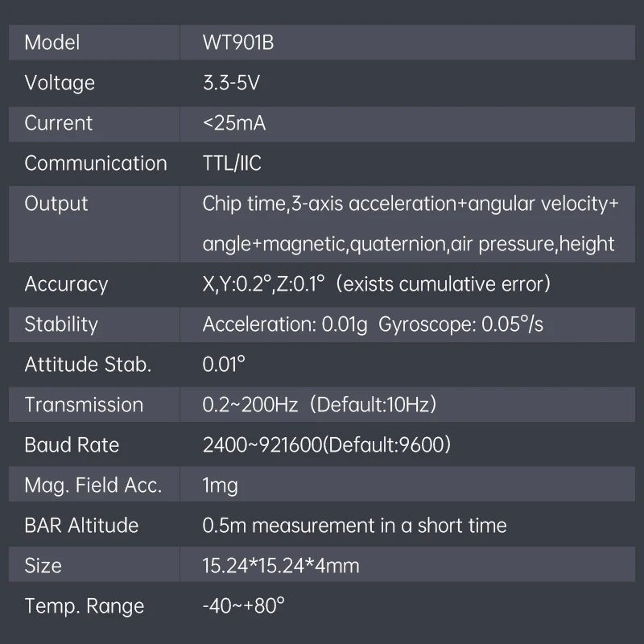This screenshot has height=644, width=644.
Task: Click the Communication row label
Action: click(x=96, y=163)
